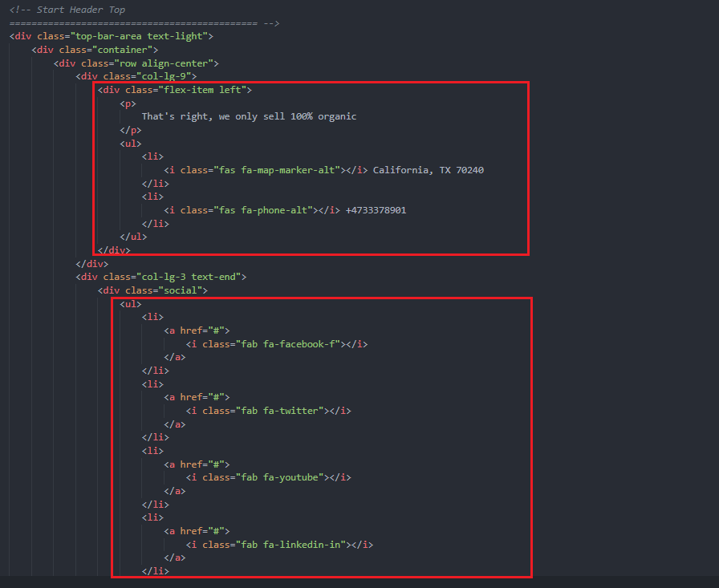Place cursor on the "top-bar-area text-light" class value
This screenshot has width=719, height=588.
pos(140,36)
